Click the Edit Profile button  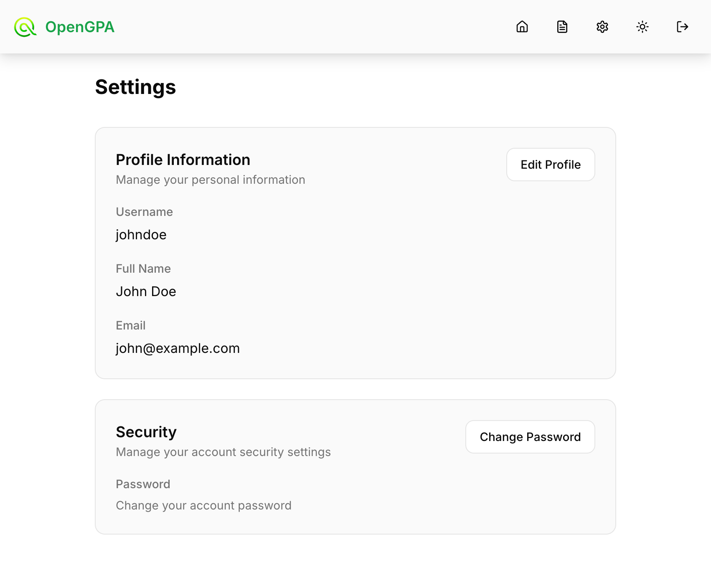pos(550,165)
